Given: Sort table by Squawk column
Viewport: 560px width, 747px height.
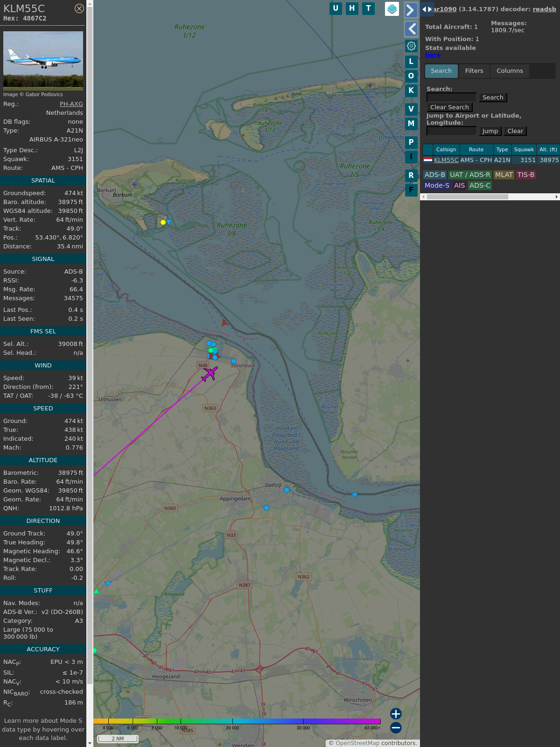Looking at the screenshot, I should click(x=524, y=149).
